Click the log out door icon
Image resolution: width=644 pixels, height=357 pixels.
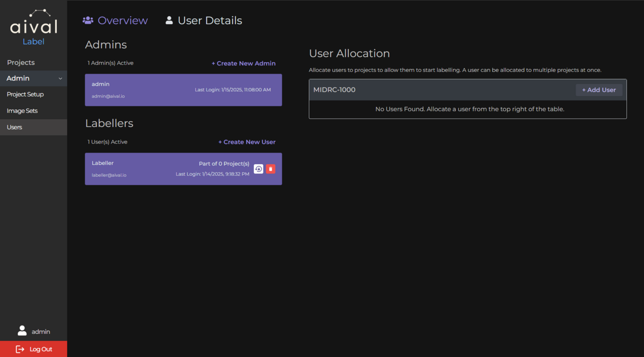[19, 349]
